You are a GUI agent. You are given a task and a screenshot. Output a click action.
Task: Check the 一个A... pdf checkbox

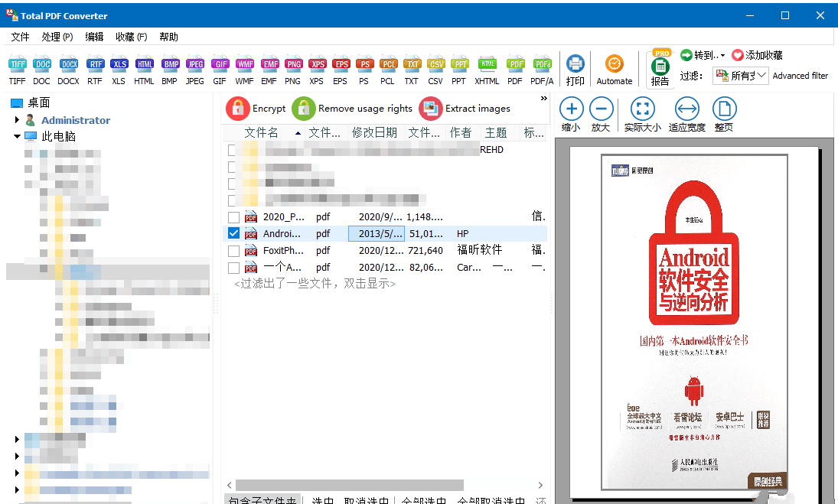(x=233, y=268)
